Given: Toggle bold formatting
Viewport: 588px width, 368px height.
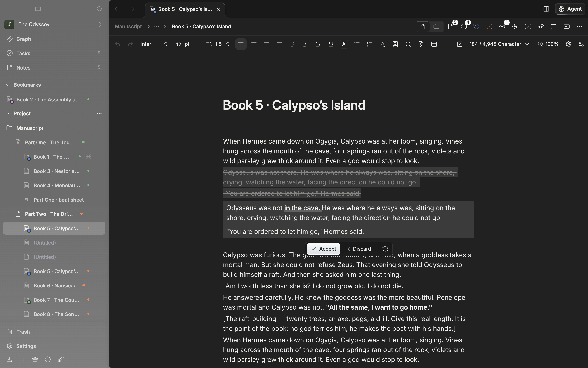Looking at the screenshot, I should [x=292, y=44].
